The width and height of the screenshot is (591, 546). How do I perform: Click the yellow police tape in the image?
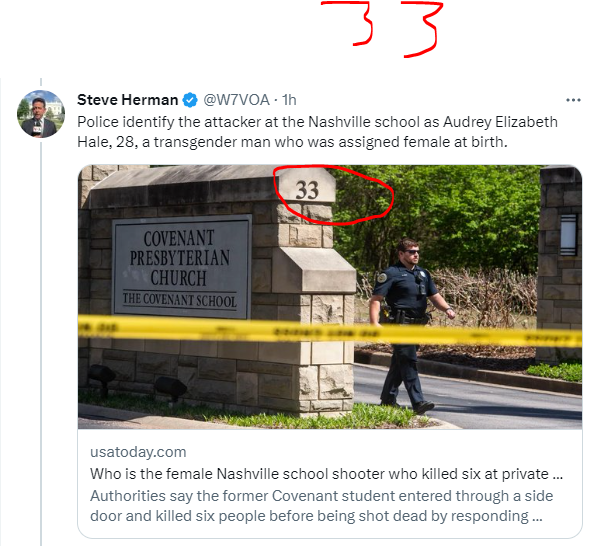(330, 332)
